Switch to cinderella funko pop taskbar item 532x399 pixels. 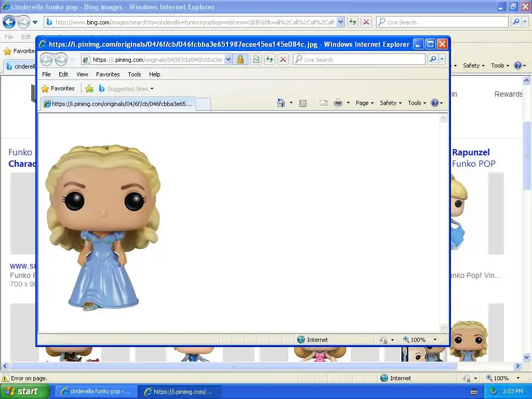(96, 392)
